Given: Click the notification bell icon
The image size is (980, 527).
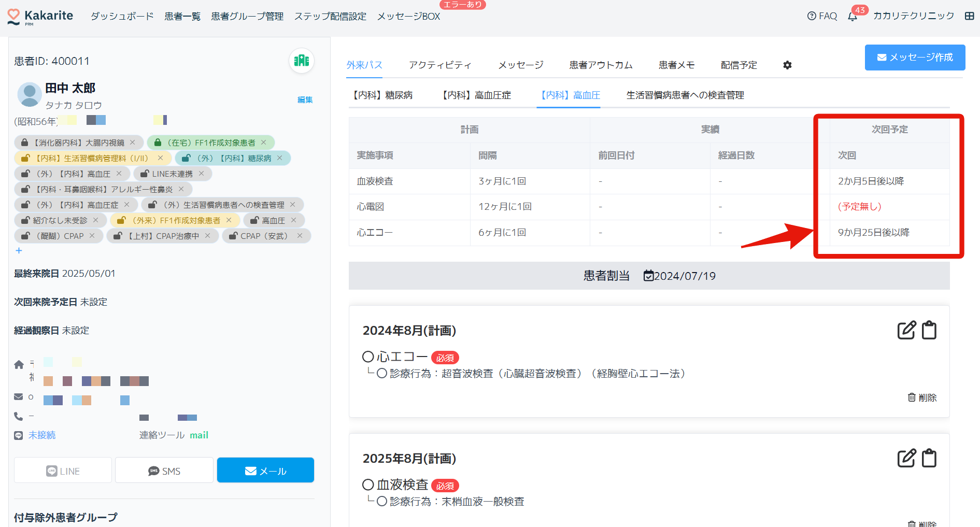Looking at the screenshot, I should (x=853, y=17).
